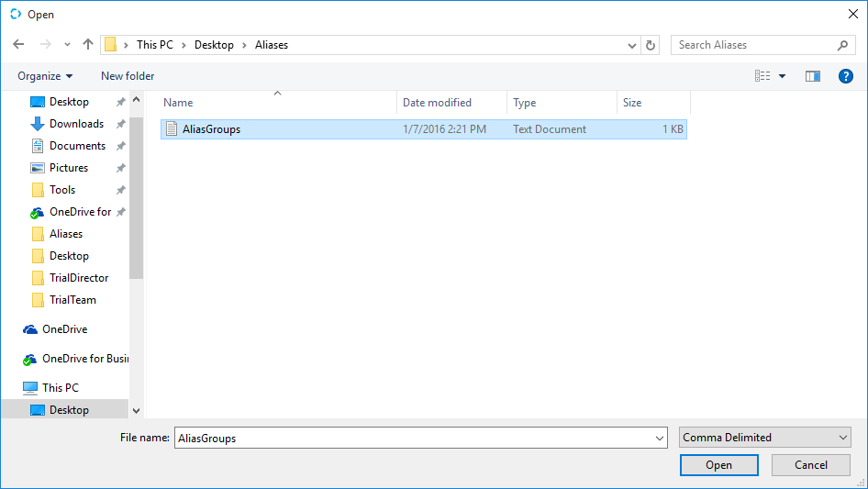Click the search magnifier icon
This screenshot has width=868, height=489.
(x=842, y=45)
